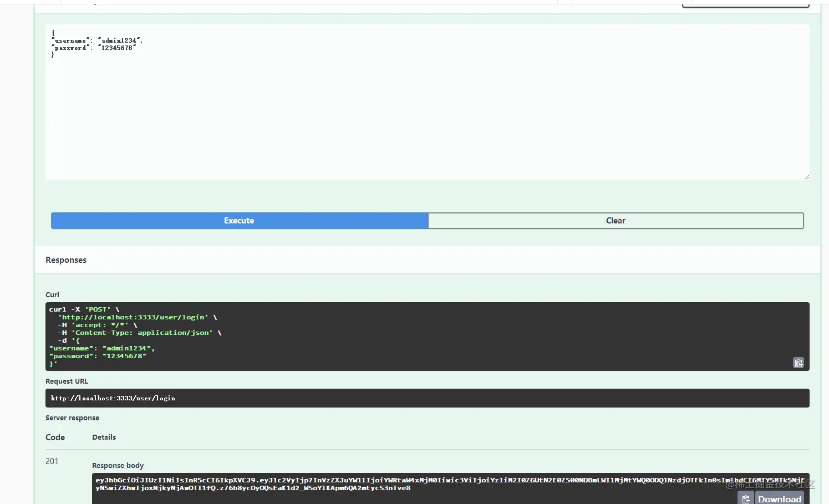Click the "Code" column header

tap(55, 437)
